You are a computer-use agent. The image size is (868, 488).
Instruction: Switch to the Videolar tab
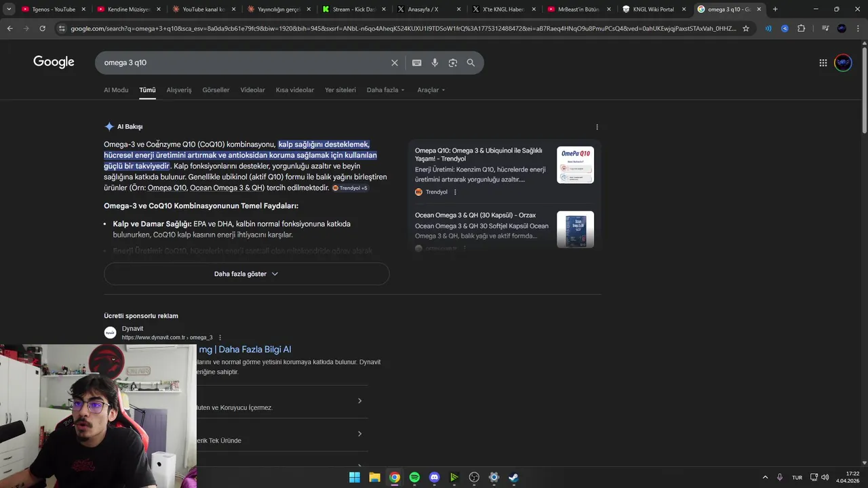(x=252, y=90)
